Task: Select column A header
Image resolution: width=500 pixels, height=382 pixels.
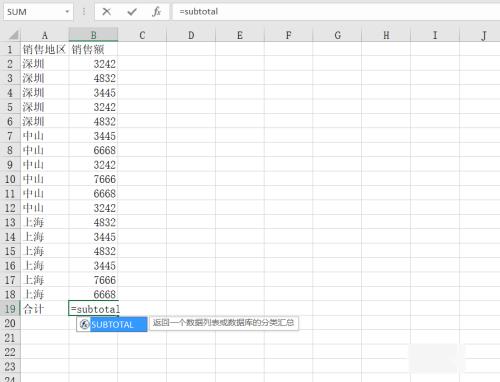Action: click(x=45, y=35)
